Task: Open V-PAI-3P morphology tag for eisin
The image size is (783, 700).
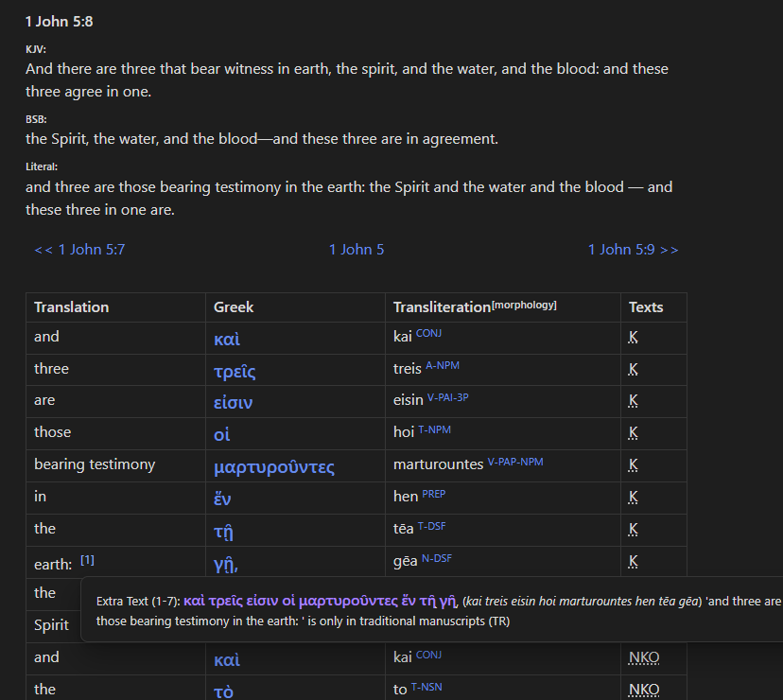Action: pyautogui.click(x=448, y=397)
